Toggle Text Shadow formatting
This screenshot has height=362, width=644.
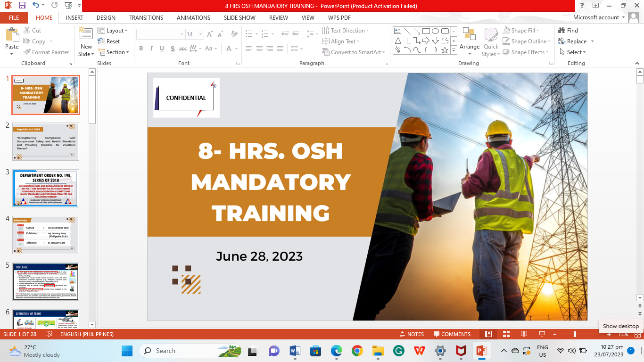click(173, 49)
